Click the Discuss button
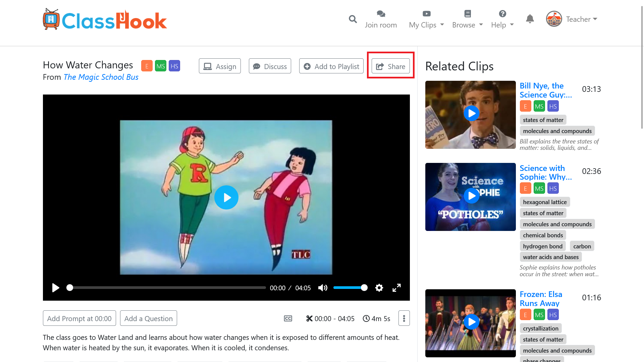 (270, 66)
